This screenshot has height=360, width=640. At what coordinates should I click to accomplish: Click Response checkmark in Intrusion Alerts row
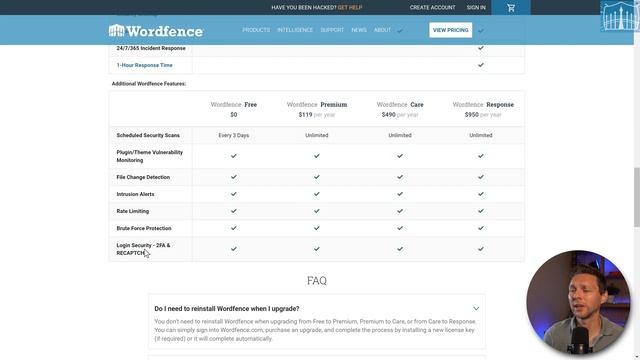[x=481, y=194]
